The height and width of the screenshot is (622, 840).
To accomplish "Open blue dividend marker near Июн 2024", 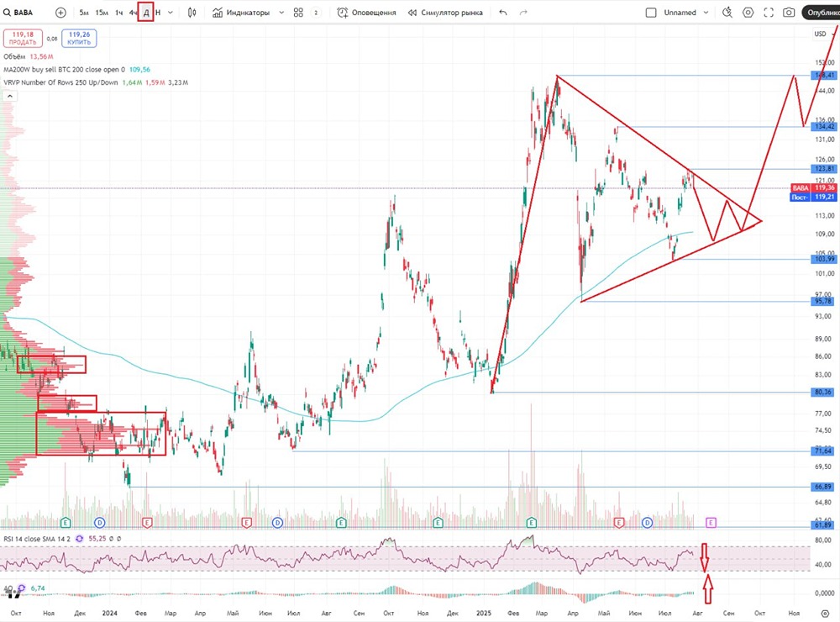I will (277, 522).
